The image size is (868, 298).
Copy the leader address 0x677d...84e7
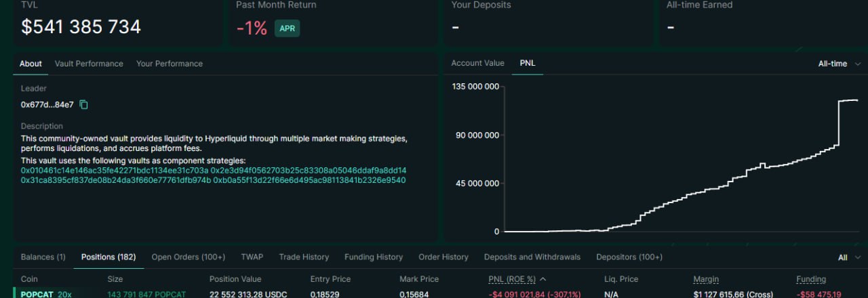[x=84, y=105]
